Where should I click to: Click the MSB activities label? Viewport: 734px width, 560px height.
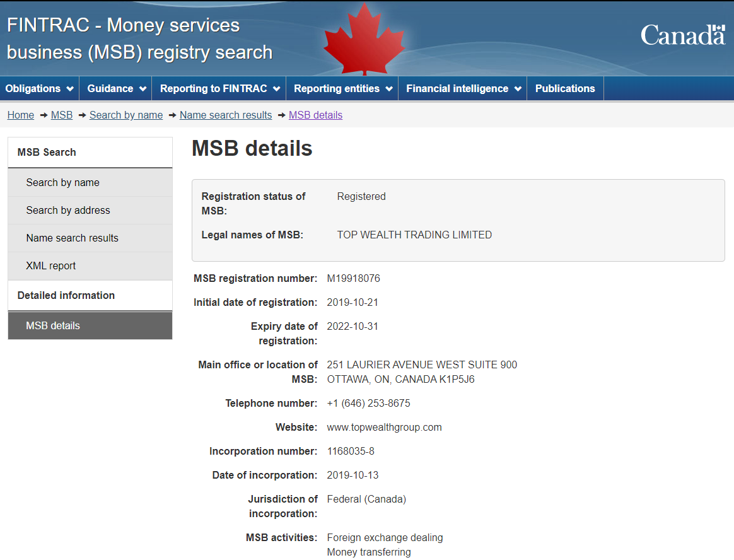(281, 537)
